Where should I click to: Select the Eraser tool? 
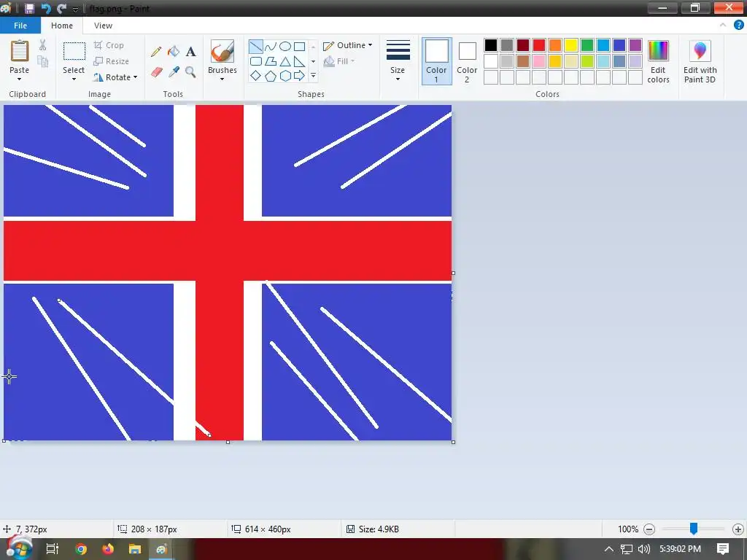(x=156, y=72)
